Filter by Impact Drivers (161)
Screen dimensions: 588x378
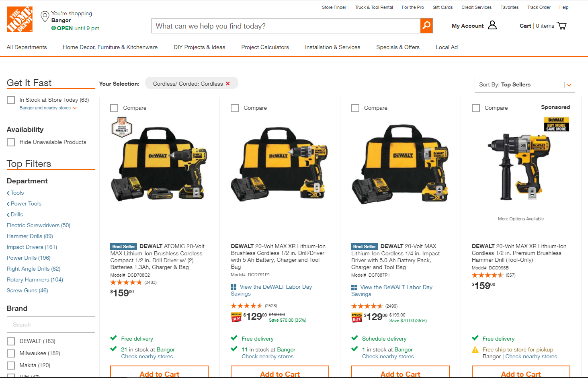click(32, 247)
